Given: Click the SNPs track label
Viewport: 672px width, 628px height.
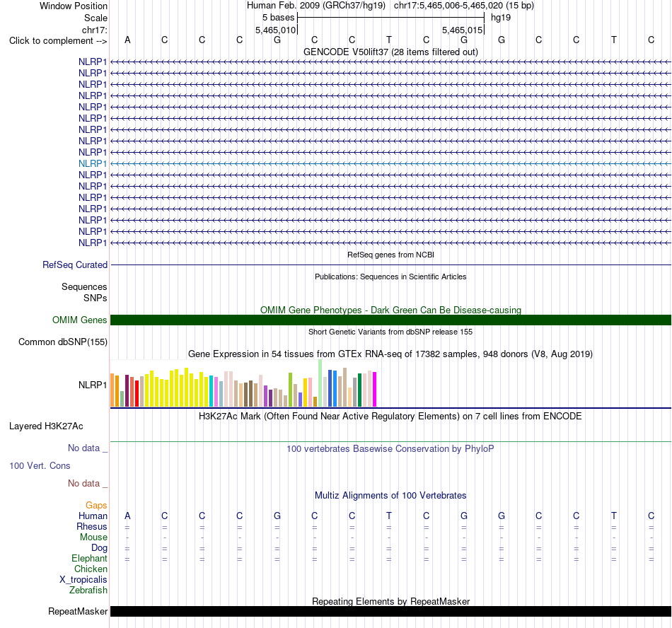Looking at the screenshot, I should [x=95, y=298].
